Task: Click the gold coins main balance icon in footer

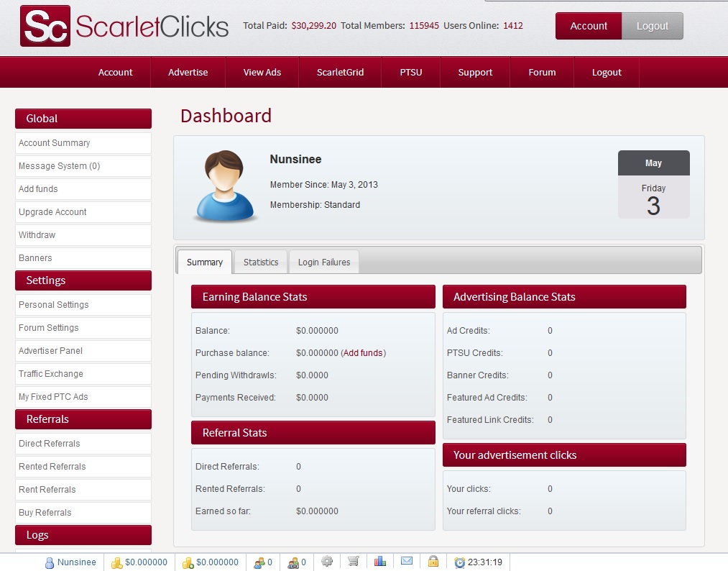Action: [116, 562]
